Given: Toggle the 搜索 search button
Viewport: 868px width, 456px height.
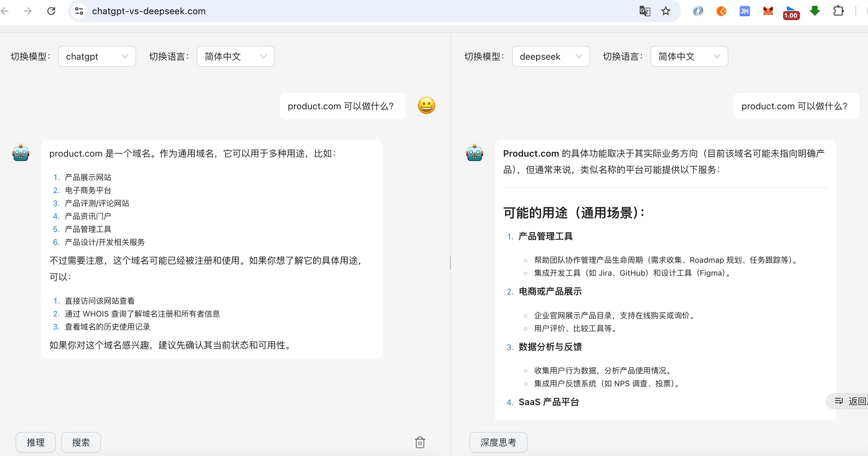Looking at the screenshot, I should [x=81, y=442].
